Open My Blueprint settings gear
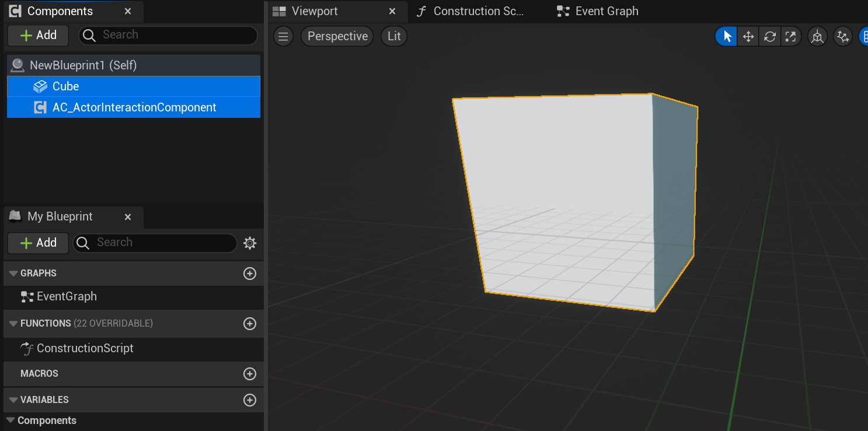Viewport: 868px width, 431px height. coord(250,243)
